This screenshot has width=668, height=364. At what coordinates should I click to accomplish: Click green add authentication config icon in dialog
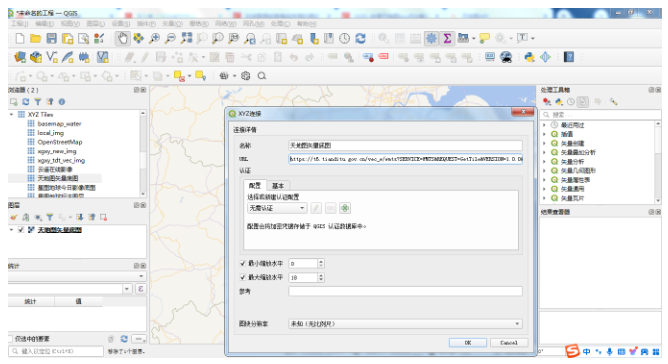(345, 208)
